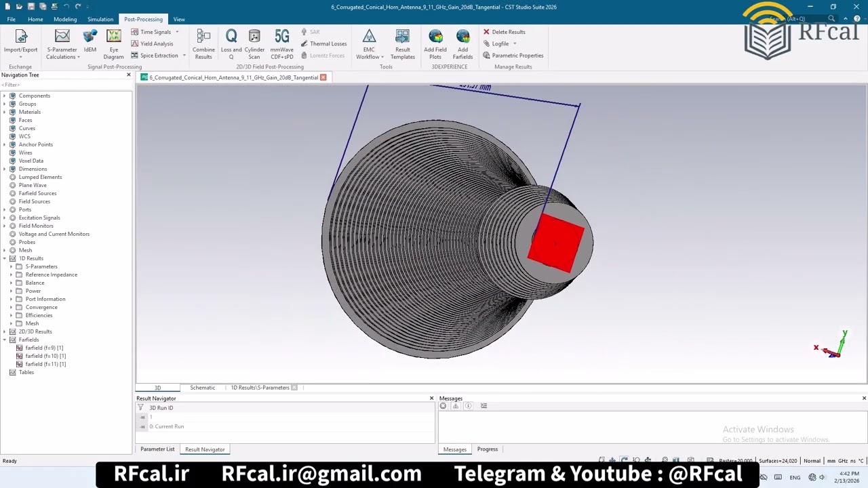Open the Import/Export tool

click(x=20, y=42)
